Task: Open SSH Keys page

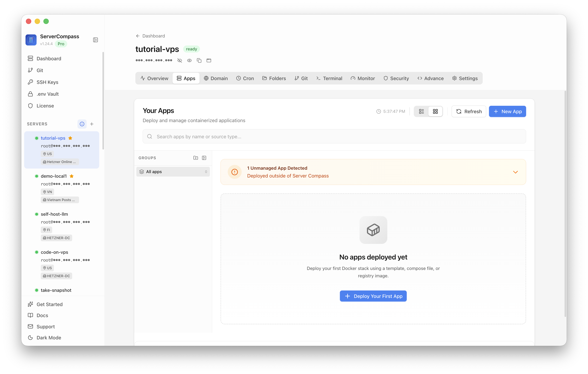Action: click(x=62, y=82)
